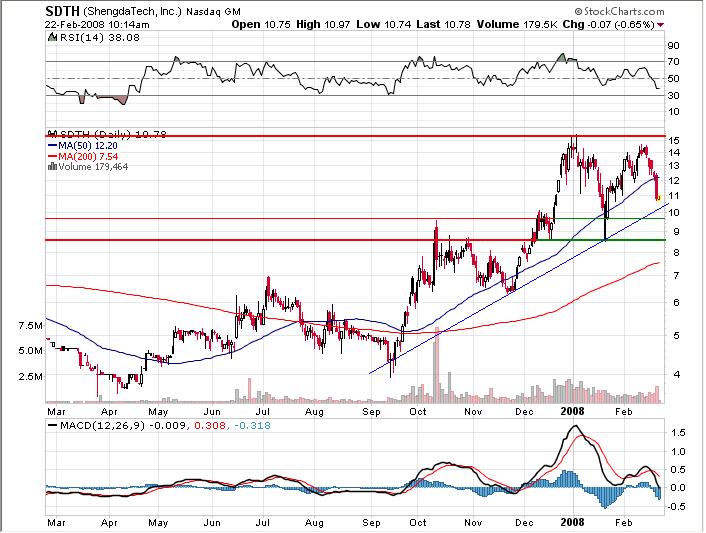Click the black MACD legend line marker
This screenshot has height=533, width=706.
(53, 425)
